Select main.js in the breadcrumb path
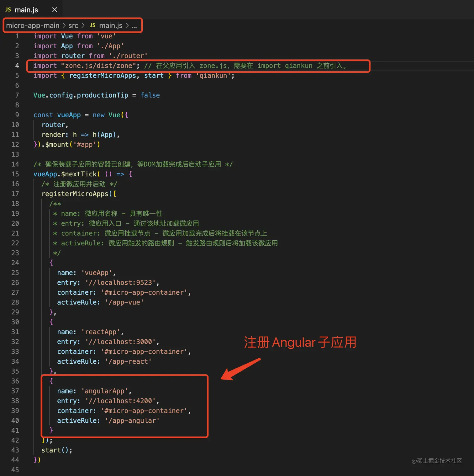 tap(111, 25)
